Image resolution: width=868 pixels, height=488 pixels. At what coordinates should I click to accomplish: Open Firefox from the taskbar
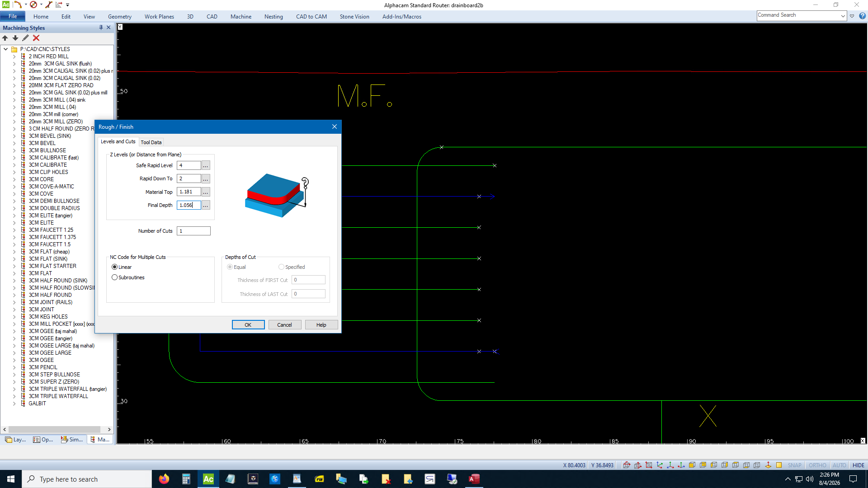[164, 479]
